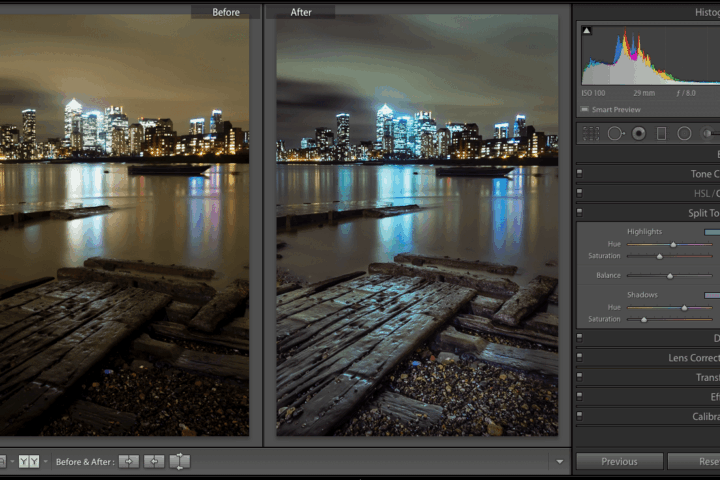Click the Y|Y before/after view button
Screen dimensions: 720x480
[x=28, y=461]
